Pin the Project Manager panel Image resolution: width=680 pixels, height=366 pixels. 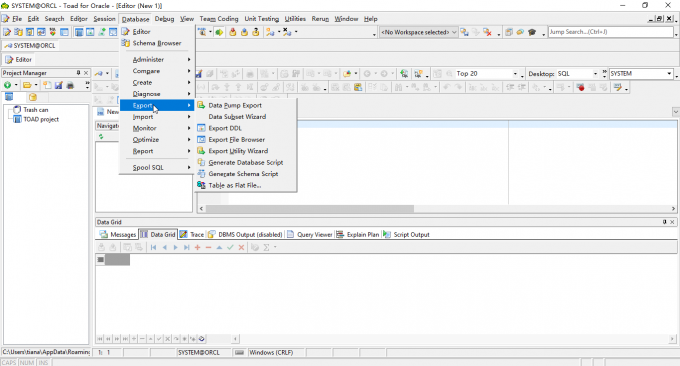tap(78, 73)
